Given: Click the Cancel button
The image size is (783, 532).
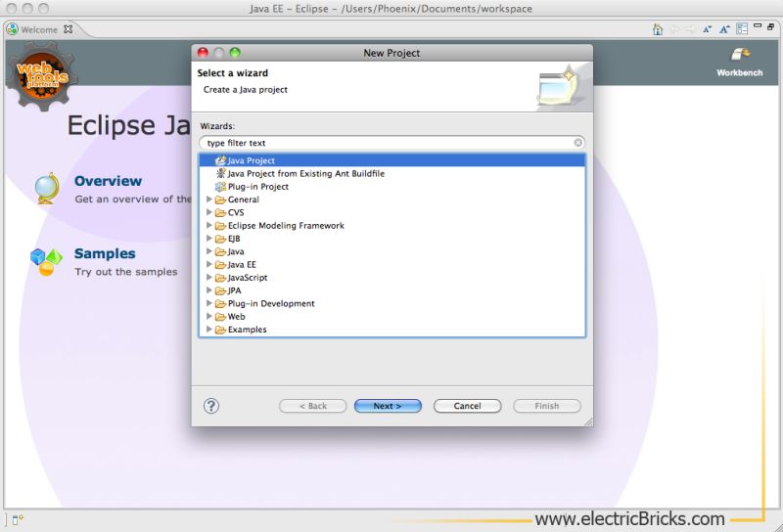Looking at the screenshot, I should (468, 406).
